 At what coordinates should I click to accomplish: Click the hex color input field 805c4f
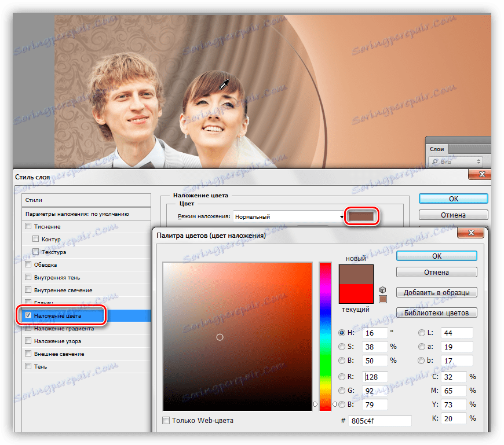(x=379, y=421)
